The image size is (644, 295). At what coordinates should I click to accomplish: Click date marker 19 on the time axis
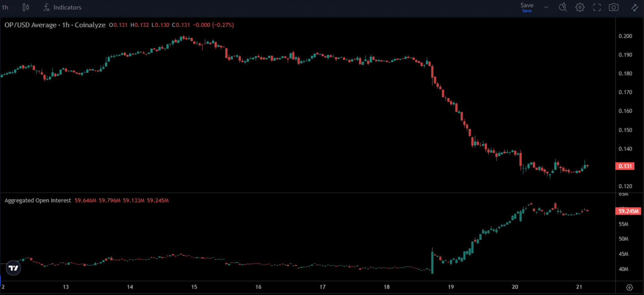coord(451,287)
